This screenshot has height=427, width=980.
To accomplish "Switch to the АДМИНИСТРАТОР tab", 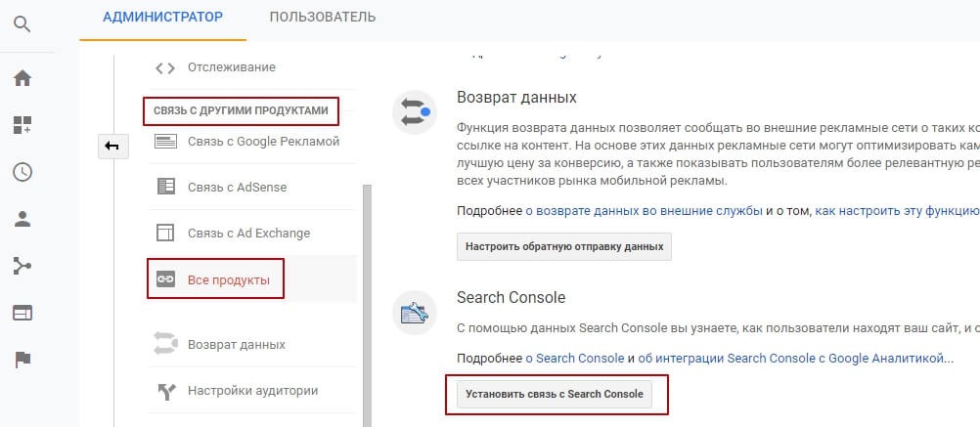I will point(162,17).
